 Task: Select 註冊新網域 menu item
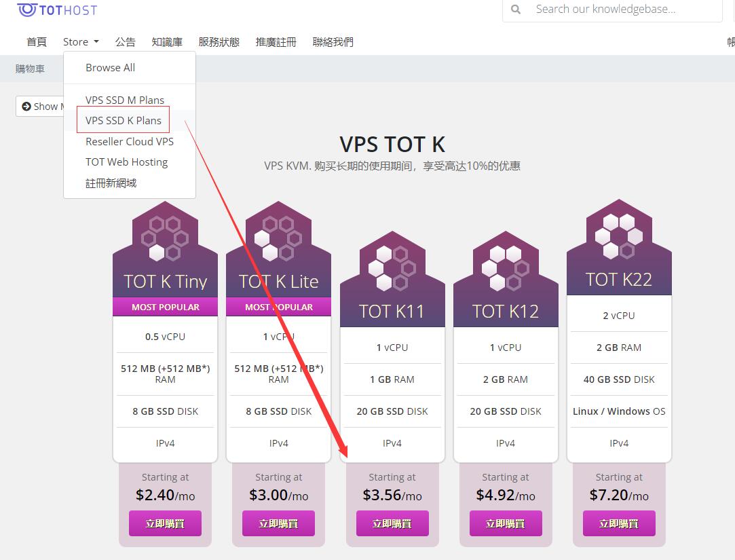tap(111, 183)
